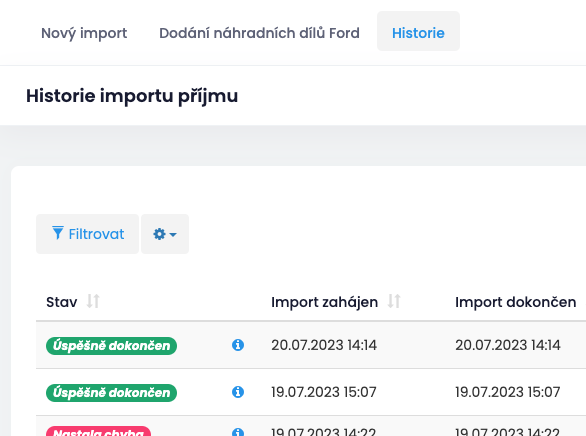Select the 20.07.2023 14:14 import finished cell

point(508,345)
